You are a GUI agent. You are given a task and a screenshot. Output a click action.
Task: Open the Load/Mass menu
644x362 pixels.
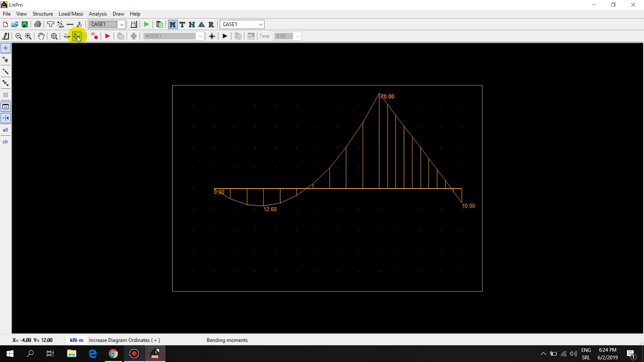[x=71, y=14]
